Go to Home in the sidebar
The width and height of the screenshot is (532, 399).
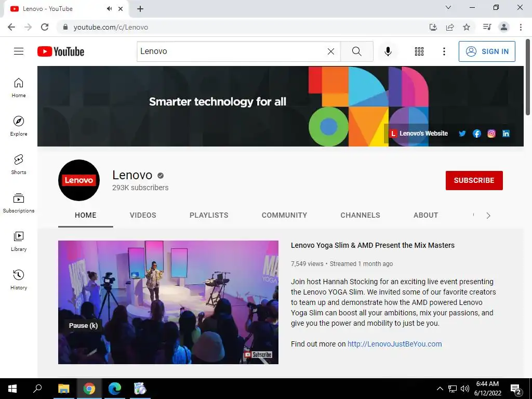coord(19,87)
